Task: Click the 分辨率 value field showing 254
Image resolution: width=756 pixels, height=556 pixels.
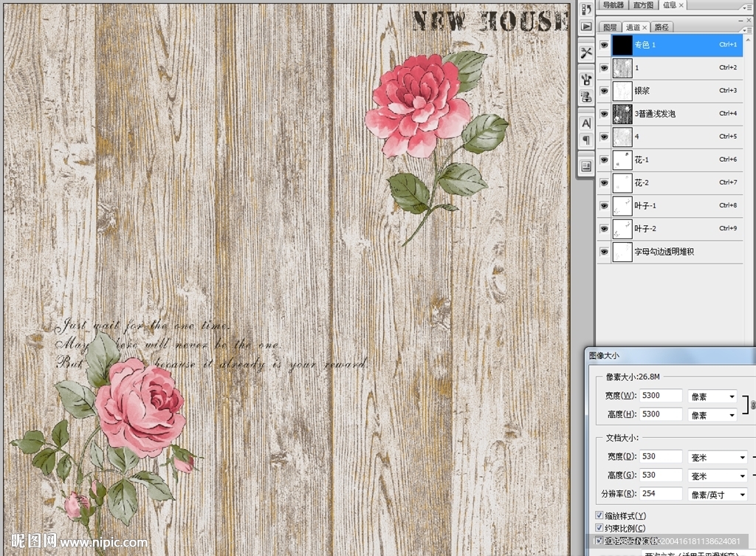Action: click(661, 494)
